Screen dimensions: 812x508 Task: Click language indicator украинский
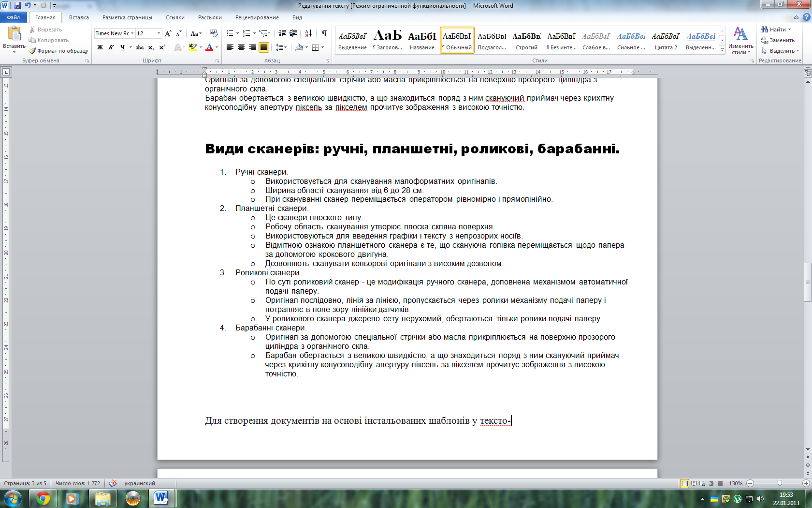tap(140, 483)
